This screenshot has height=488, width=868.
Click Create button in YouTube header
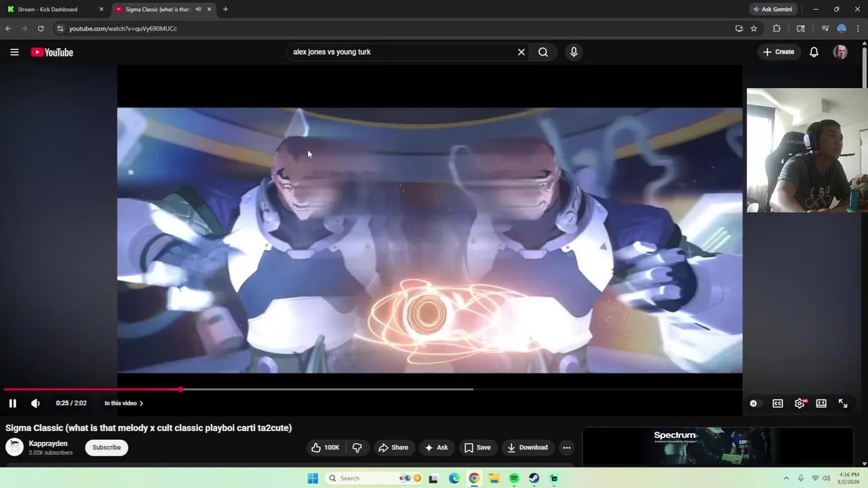click(x=778, y=52)
